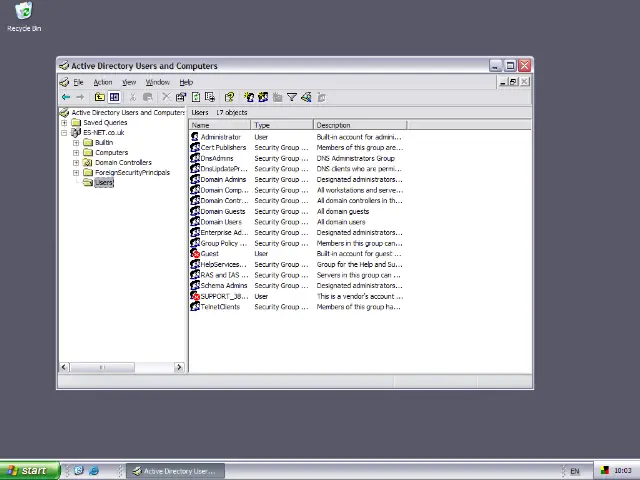Open the Window menu
This screenshot has height=480, width=640.
click(x=158, y=82)
